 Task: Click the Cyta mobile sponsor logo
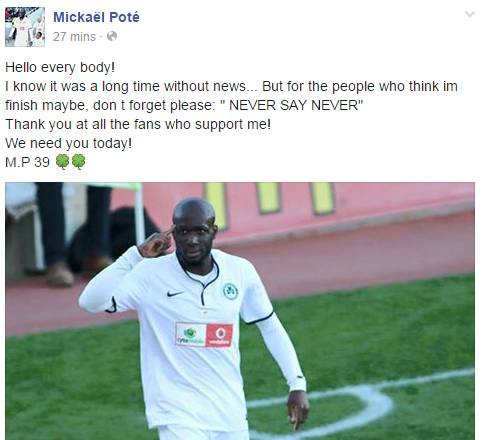[191, 334]
